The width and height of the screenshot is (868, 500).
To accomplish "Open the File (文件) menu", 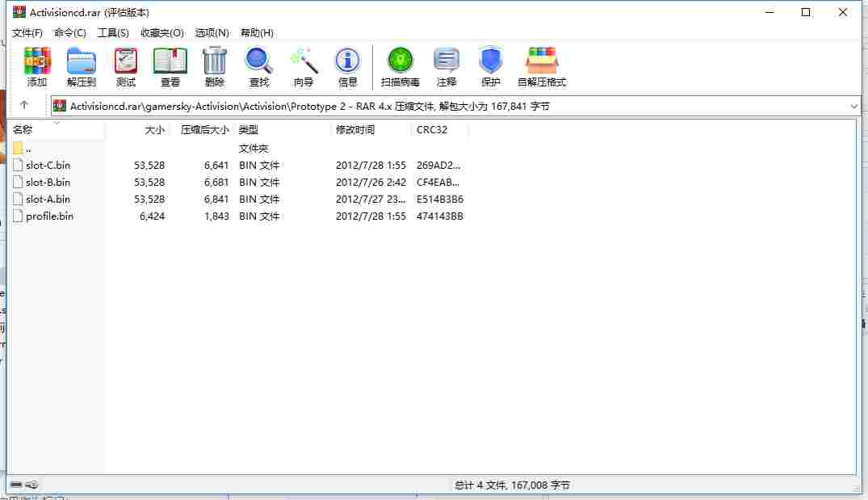I will pyautogui.click(x=27, y=32).
